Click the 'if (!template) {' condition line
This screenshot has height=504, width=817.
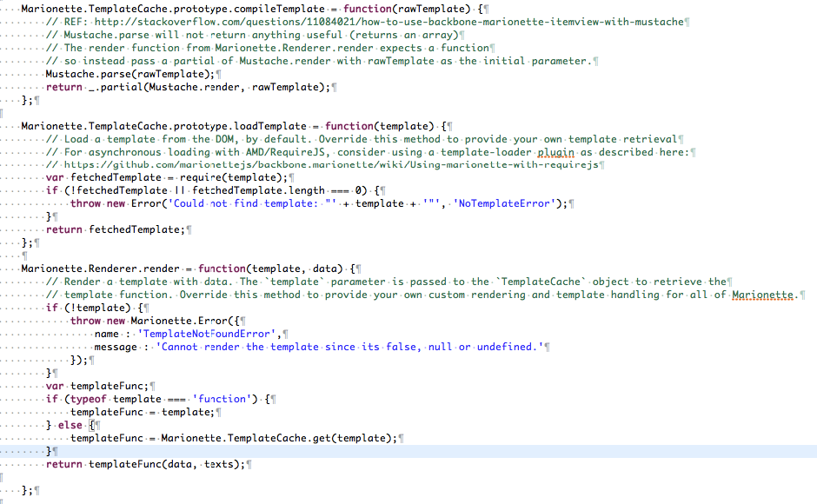(x=95, y=308)
